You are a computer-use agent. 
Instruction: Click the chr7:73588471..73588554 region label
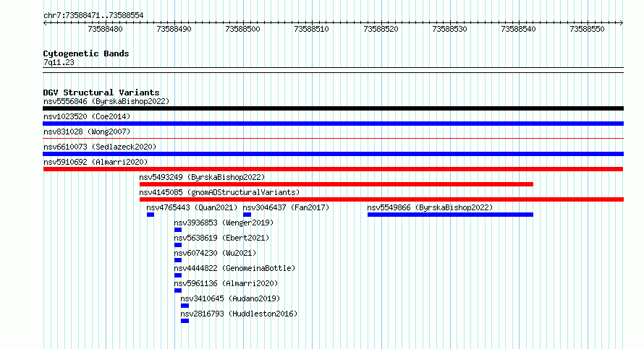tap(93, 16)
